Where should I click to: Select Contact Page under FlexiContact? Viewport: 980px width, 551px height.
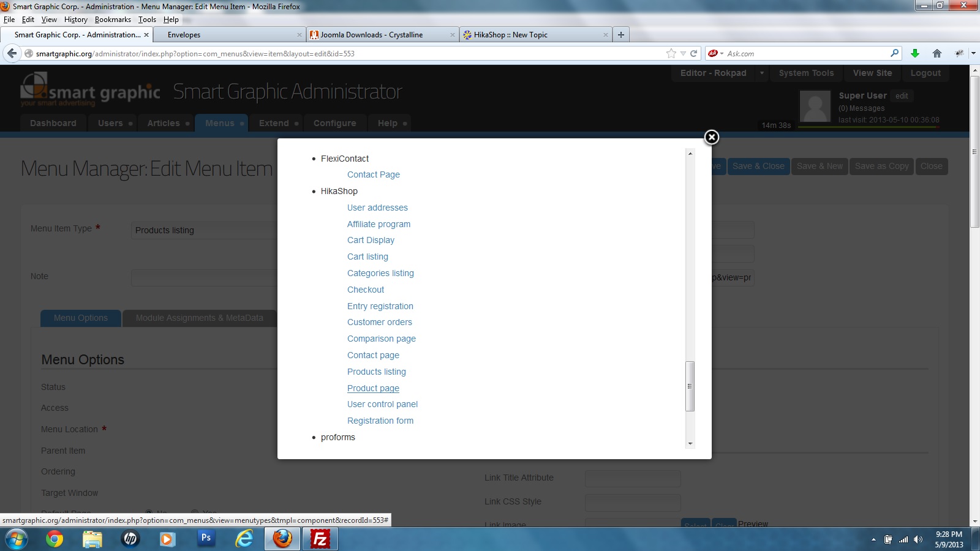click(374, 174)
